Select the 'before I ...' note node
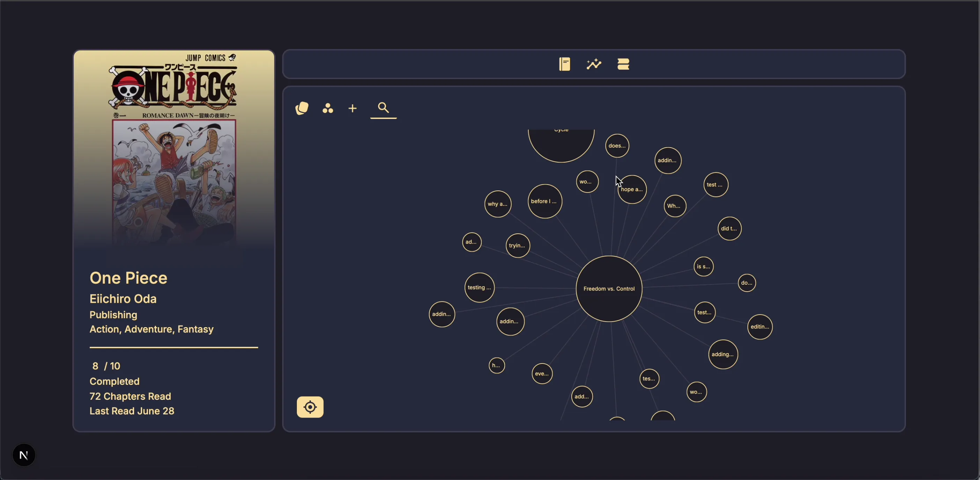The height and width of the screenshot is (480, 980). [545, 201]
